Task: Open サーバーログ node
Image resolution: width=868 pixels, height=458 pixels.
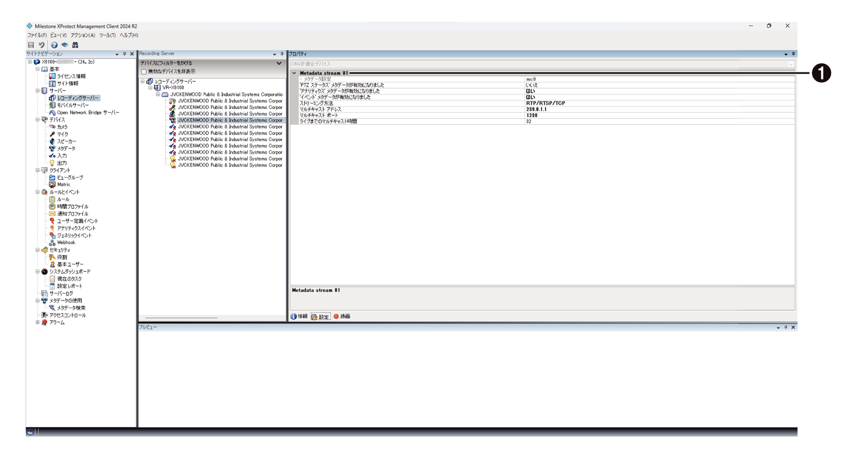Action: point(61,294)
